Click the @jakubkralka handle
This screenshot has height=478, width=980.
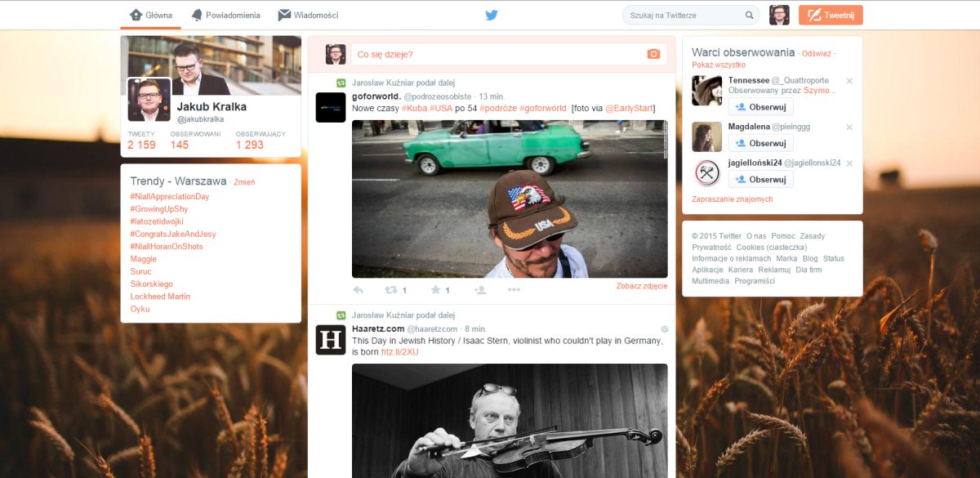point(199,119)
